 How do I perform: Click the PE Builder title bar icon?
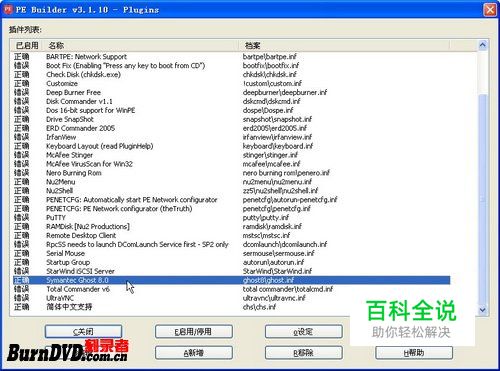[8, 9]
